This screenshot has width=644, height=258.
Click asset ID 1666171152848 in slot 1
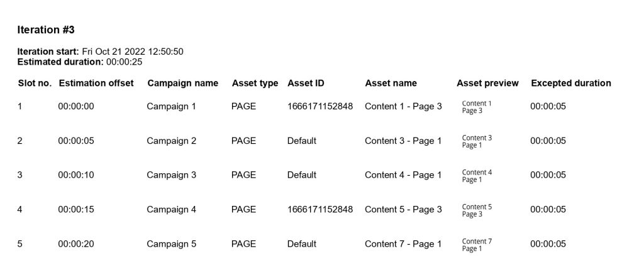coord(320,106)
